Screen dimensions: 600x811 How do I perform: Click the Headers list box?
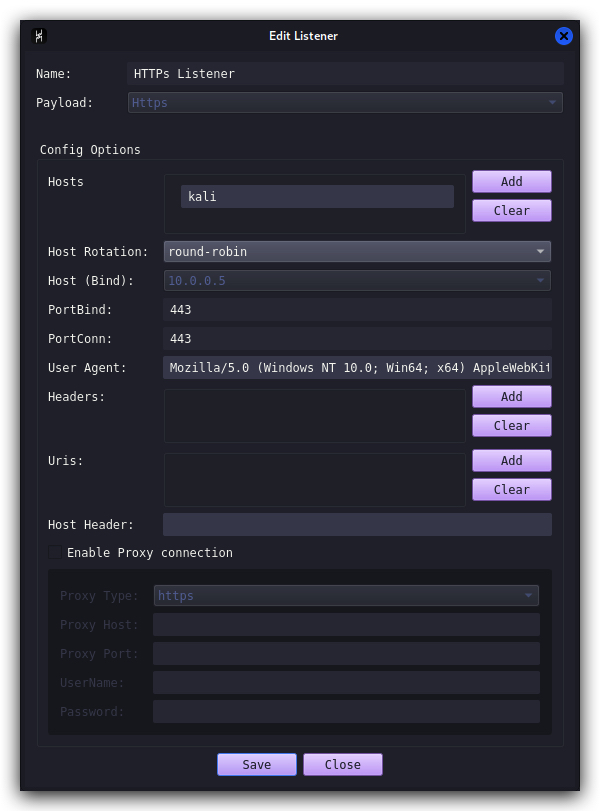(x=314, y=416)
